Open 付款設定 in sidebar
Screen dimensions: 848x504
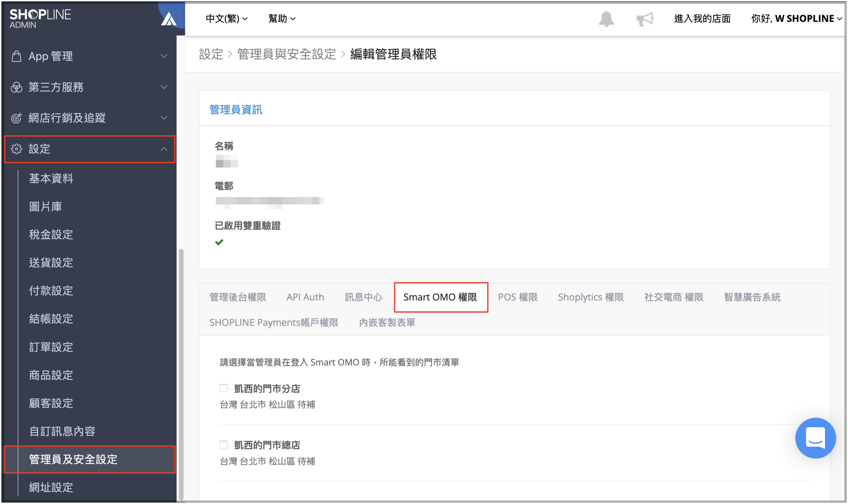[51, 291]
